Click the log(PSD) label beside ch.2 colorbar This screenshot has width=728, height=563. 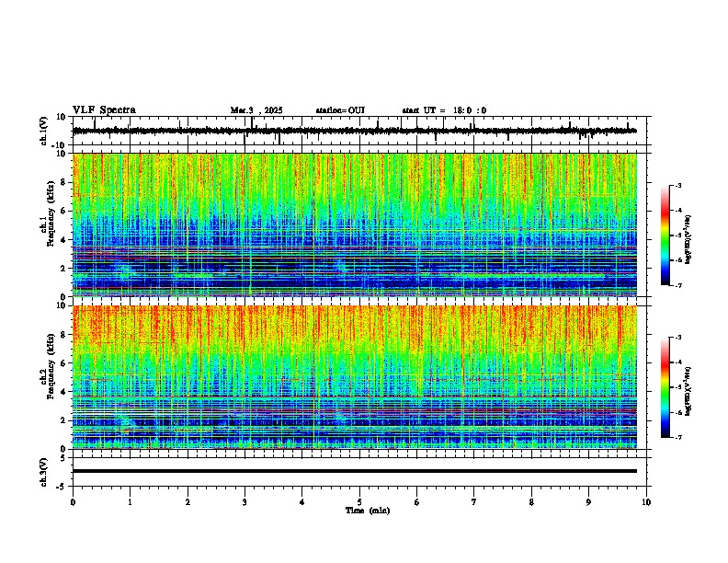[688, 391]
